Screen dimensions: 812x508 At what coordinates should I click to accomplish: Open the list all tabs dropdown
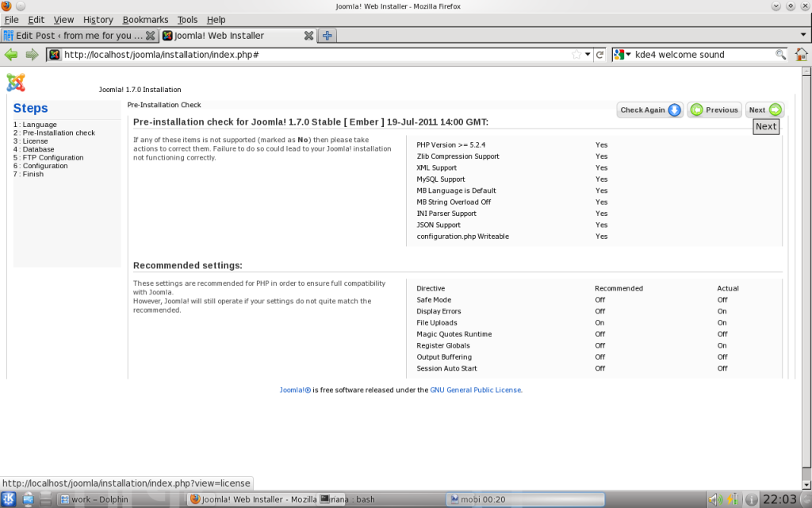point(803,35)
